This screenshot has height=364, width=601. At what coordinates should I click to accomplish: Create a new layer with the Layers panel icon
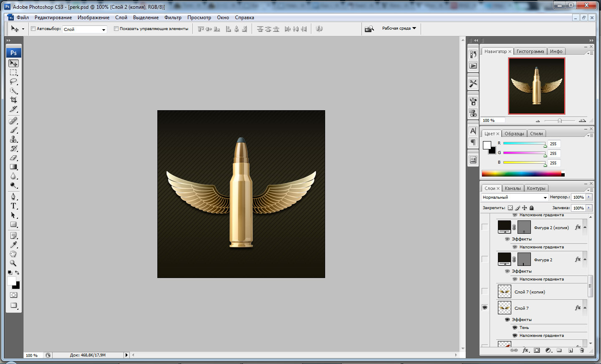tap(571, 350)
